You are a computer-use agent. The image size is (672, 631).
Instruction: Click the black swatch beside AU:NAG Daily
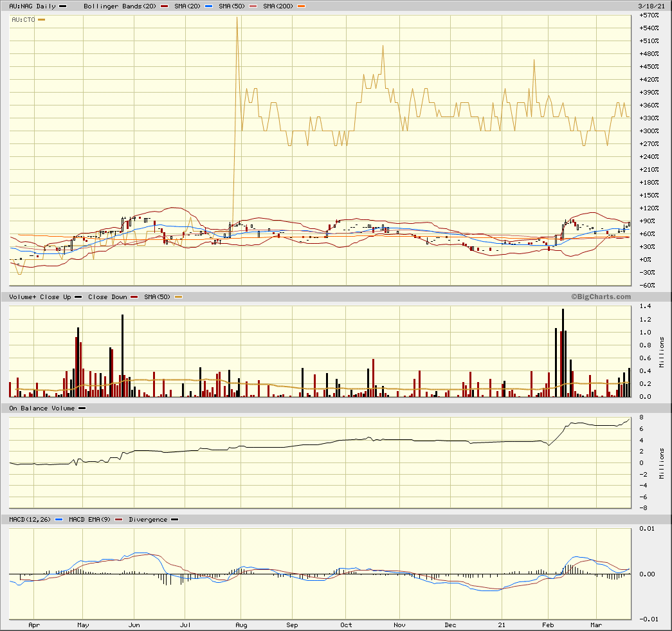click(x=62, y=6)
